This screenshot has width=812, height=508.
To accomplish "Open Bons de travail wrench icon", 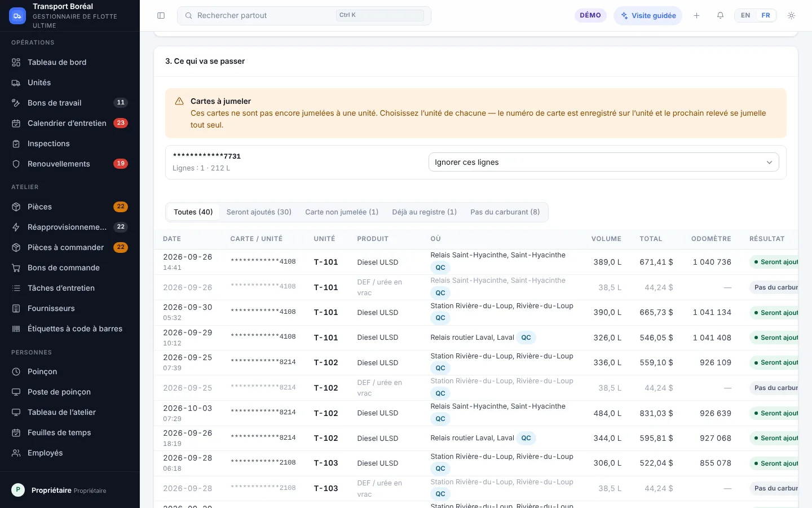I will 16,103.
